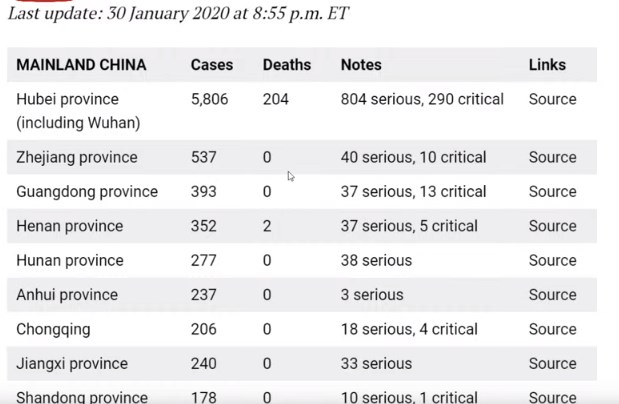This screenshot has width=619, height=404.
Task: Open Source link for Anhui province
Action: click(x=552, y=295)
